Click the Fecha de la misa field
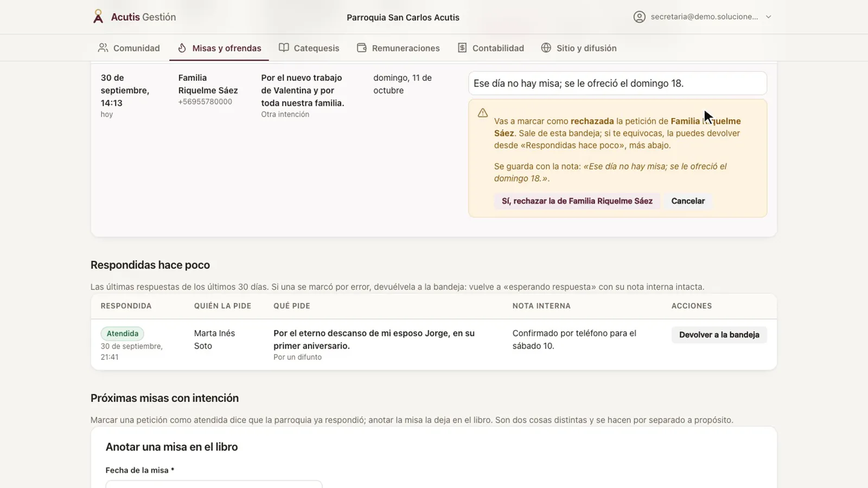This screenshot has height=488, width=868. tap(214, 484)
